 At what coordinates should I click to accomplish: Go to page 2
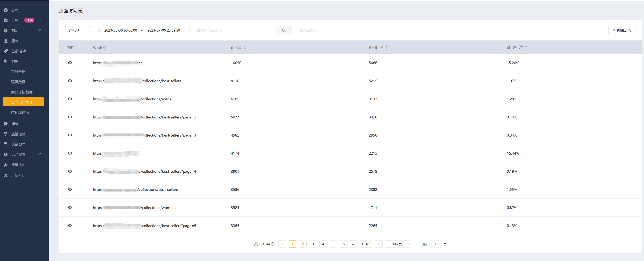(x=303, y=244)
